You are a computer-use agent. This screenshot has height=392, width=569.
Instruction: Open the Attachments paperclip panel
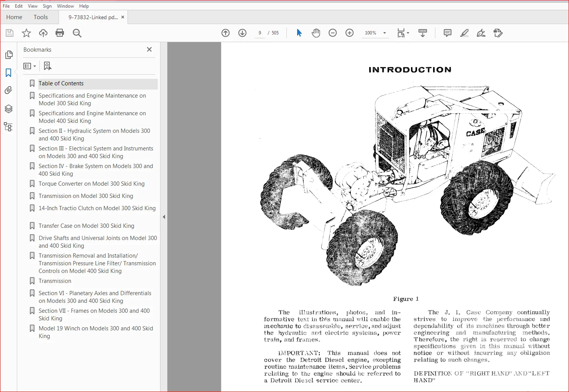(8, 90)
